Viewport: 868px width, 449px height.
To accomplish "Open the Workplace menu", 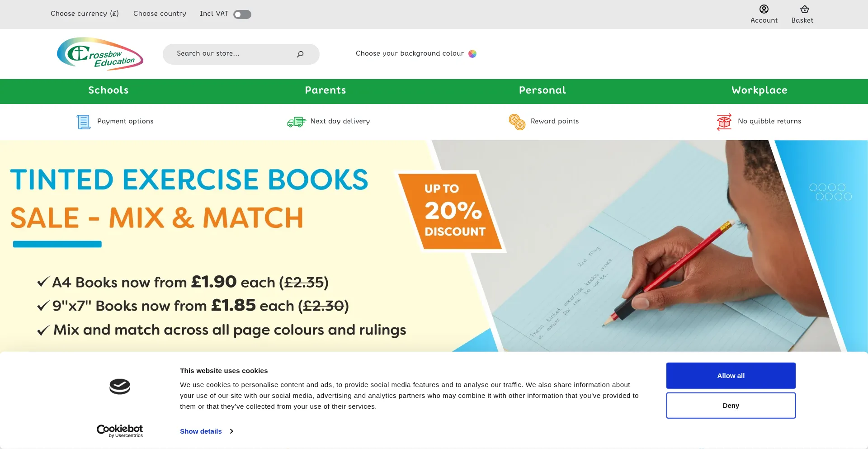I will pos(759,90).
